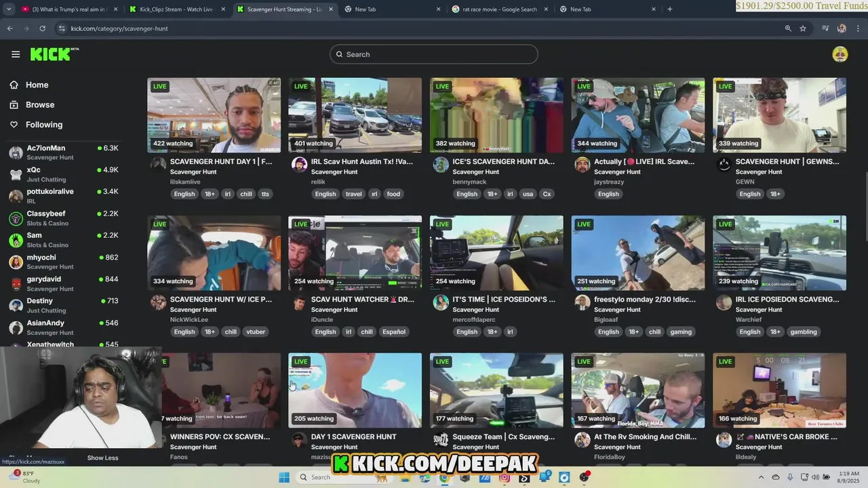Open Instagram from the taskbar
This screenshot has height=488, width=868.
[x=505, y=477]
